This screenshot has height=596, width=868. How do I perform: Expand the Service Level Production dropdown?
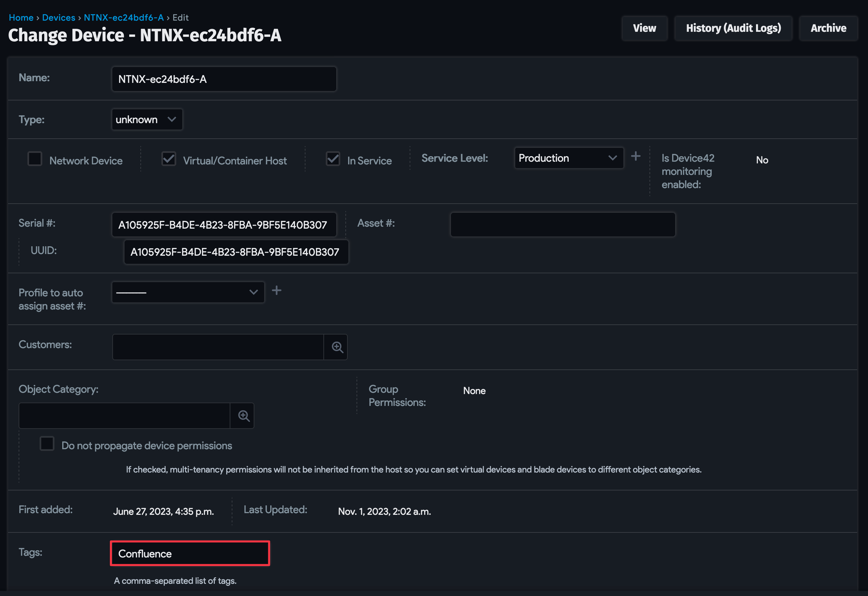click(568, 158)
